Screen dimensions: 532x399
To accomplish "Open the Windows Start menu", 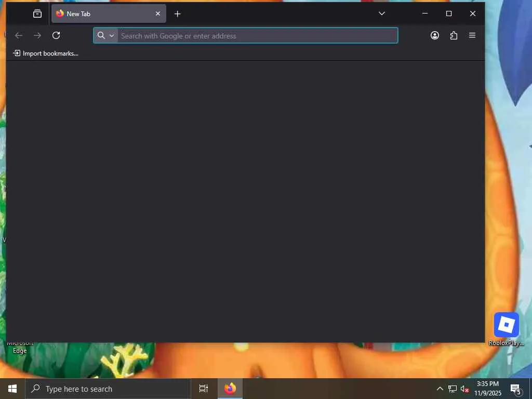I will pos(12,389).
